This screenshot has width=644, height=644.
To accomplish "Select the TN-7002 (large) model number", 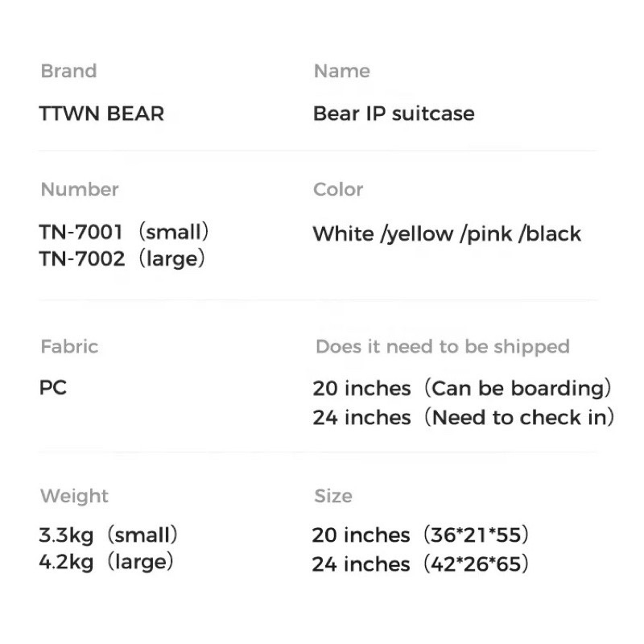I will point(122,258).
